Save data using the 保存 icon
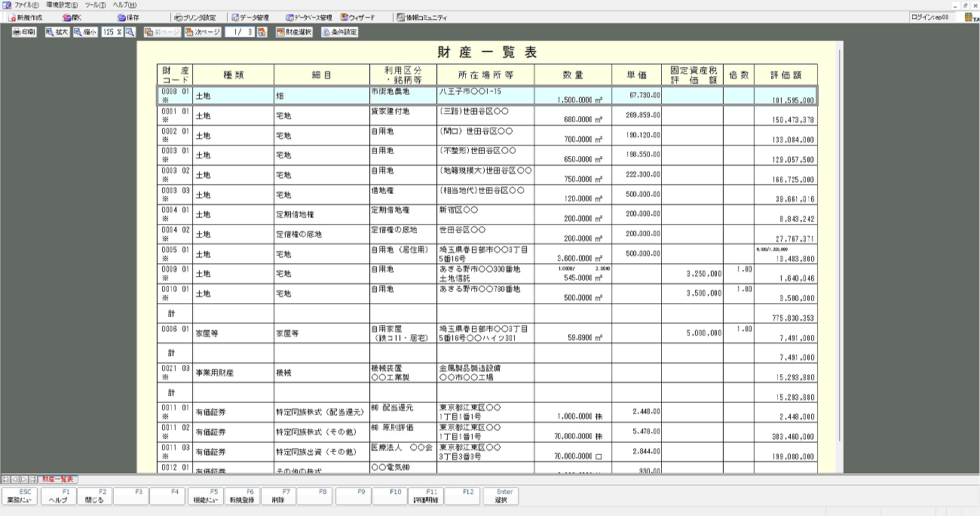This screenshot has width=980, height=516. 127,17
